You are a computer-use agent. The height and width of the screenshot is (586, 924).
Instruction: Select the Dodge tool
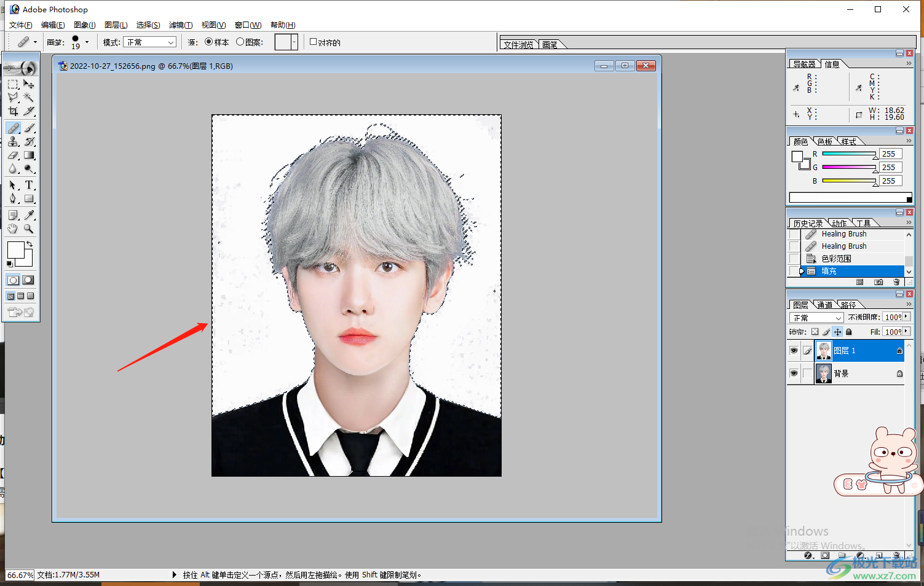click(29, 168)
